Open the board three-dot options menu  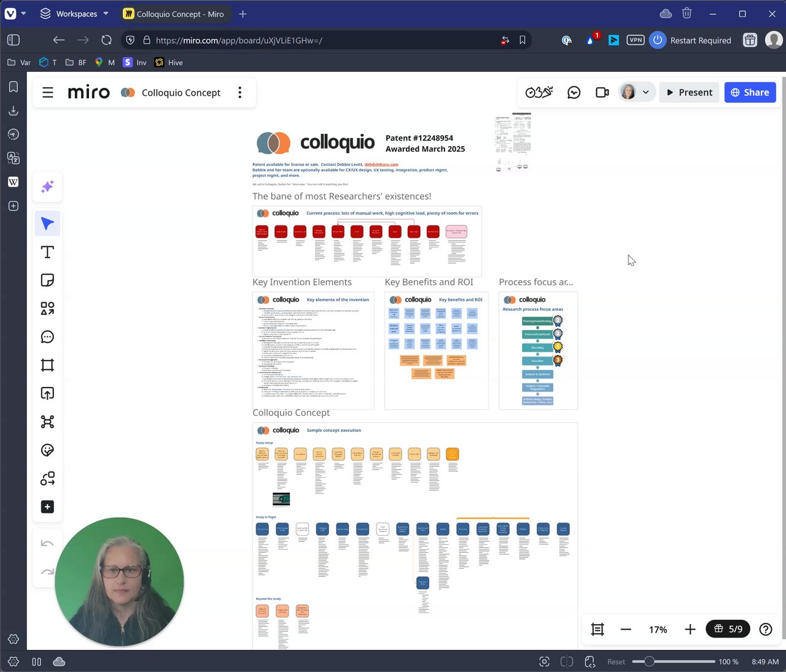(x=239, y=93)
